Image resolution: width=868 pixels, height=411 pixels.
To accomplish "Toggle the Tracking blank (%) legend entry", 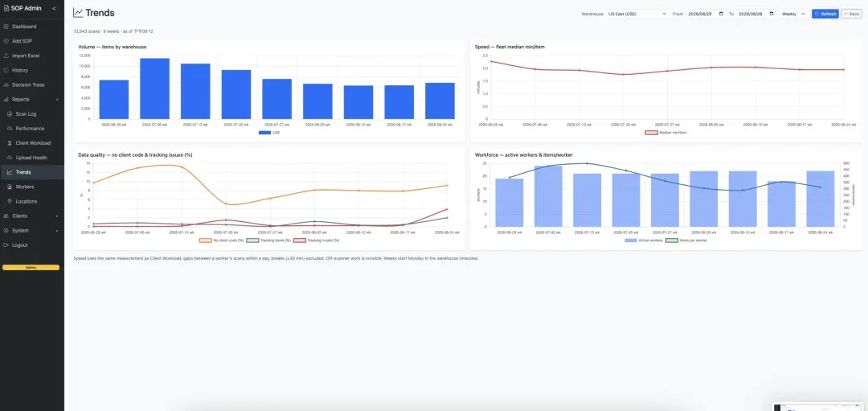I will [268, 240].
